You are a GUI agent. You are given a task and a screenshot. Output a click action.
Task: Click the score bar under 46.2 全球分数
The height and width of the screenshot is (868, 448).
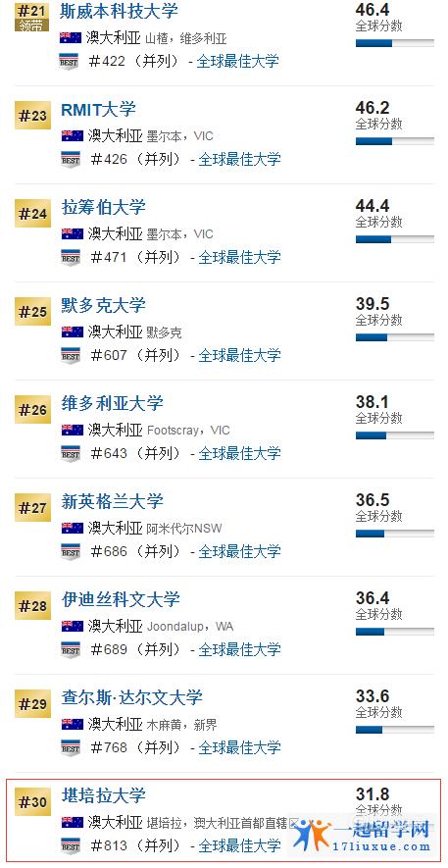click(395, 141)
